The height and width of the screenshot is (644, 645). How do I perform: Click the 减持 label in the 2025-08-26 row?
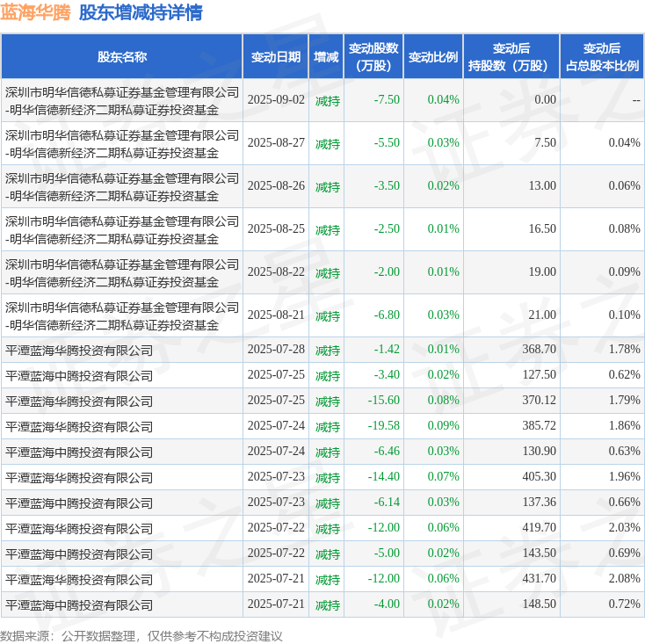pyautogui.click(x=327, y=186)
